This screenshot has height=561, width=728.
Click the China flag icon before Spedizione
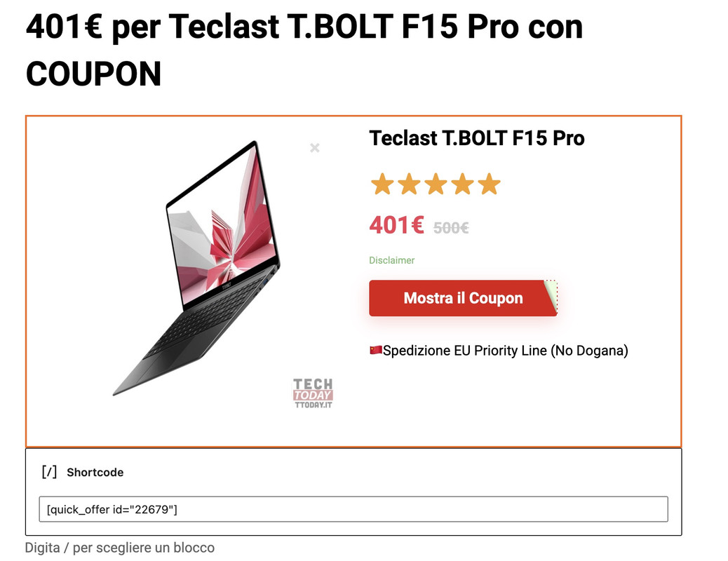376,350
